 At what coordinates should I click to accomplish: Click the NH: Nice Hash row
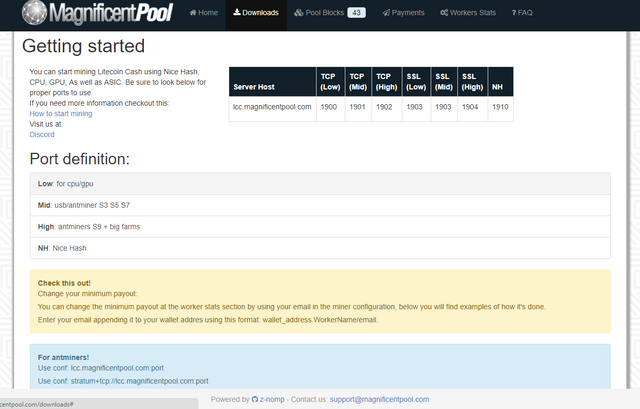pyautogui.click(x=320, y=248)
